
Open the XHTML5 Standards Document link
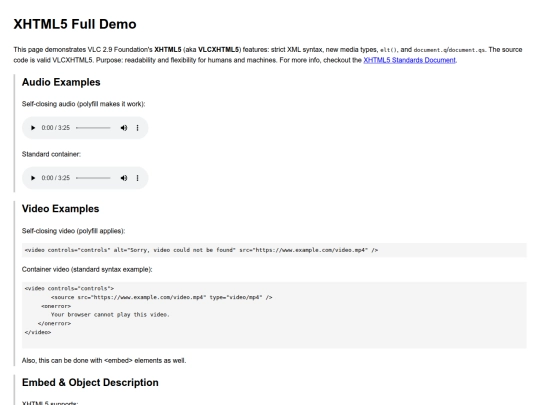409,60
